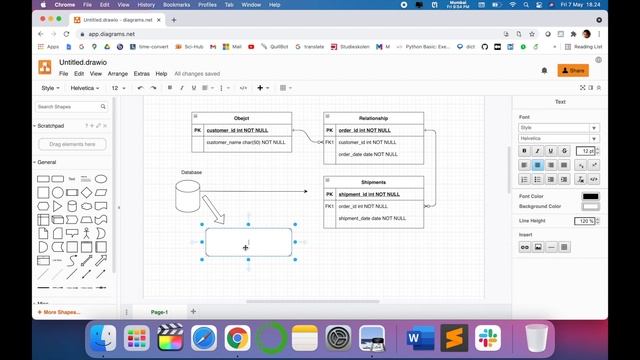Click the numbered list icon

[524, 179]
